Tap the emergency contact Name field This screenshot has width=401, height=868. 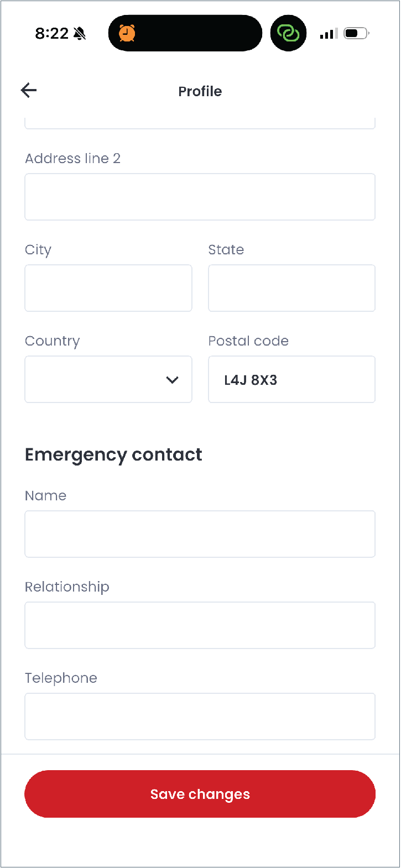tap(200, 534)
